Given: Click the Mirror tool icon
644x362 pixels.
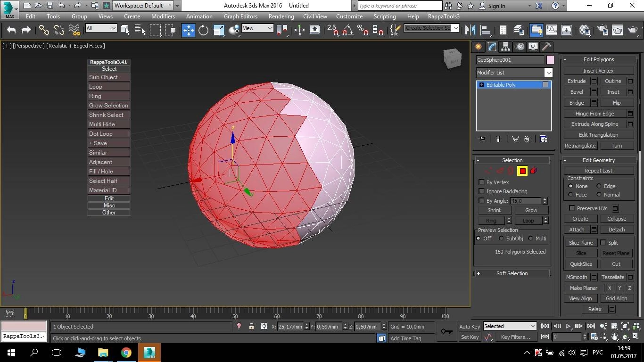Looking at the screenshot, I should coord(470,30).
